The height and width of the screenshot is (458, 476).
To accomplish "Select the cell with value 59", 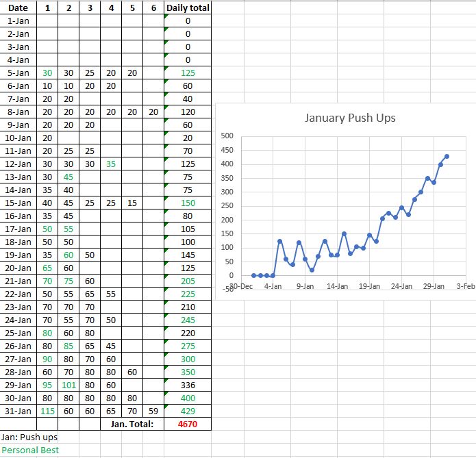I will [153, 411].
